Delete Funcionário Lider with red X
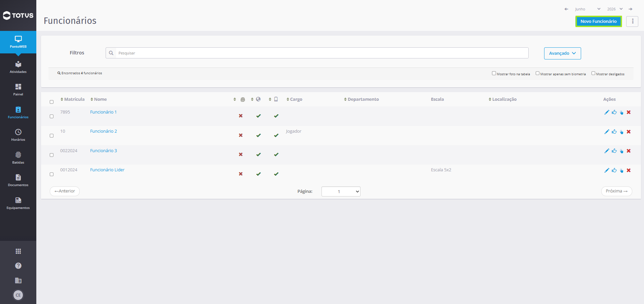 tap(629, 170)
